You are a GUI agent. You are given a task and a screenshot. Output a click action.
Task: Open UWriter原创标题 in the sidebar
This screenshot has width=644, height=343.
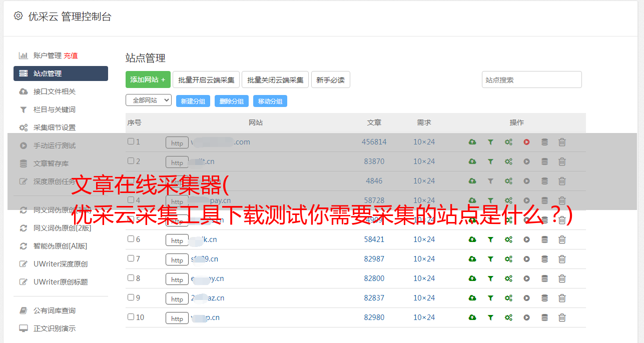(x=61, y=282)
